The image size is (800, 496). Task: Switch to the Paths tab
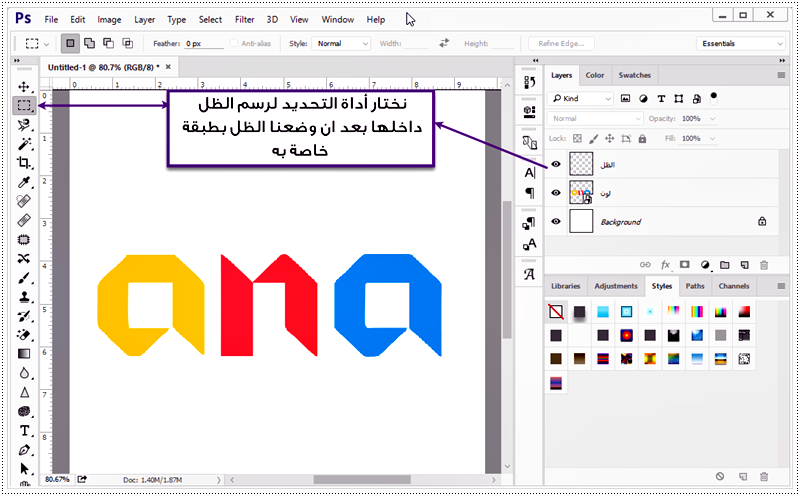[695, 286]
